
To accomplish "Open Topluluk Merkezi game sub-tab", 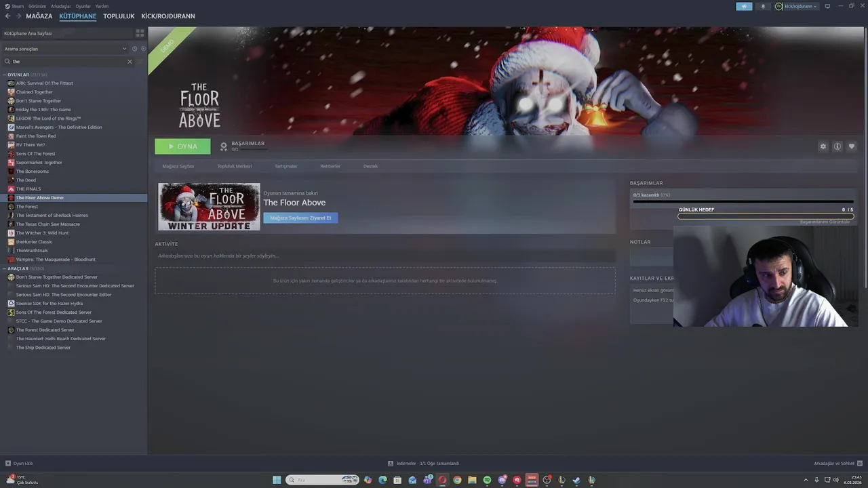I will [x=235, y=166].
